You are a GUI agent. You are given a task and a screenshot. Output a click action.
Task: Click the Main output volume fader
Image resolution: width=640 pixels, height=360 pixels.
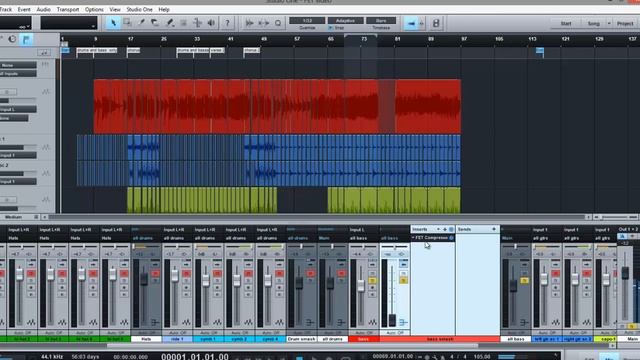[625, 273]
